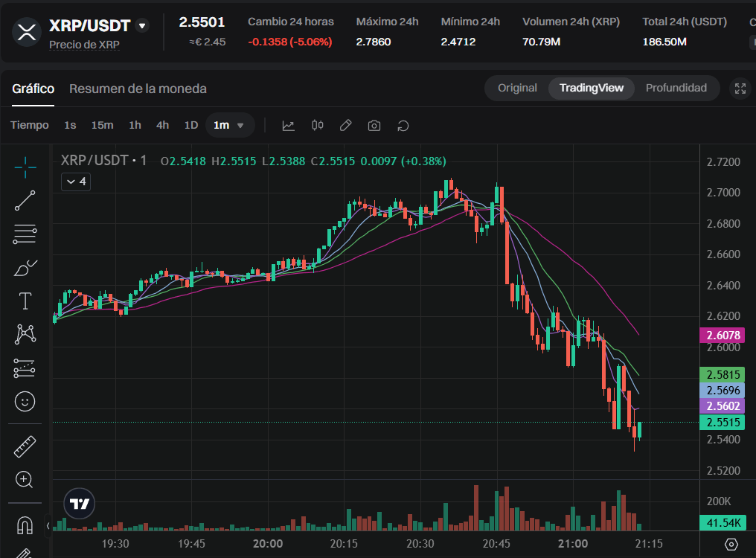The width and height of the screenshot is (756, 558).
Task: Select the crosshair cursor tool
Action: click(x=25, y=168)
